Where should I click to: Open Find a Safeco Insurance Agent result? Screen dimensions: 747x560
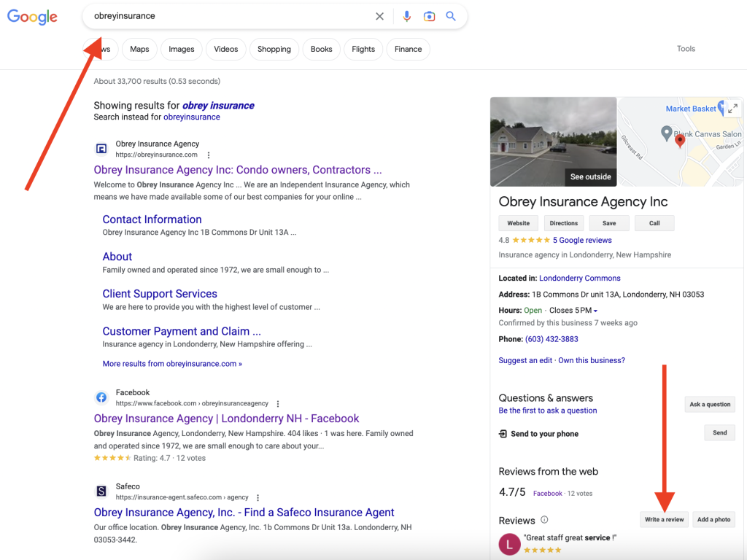tap(244, 513)
